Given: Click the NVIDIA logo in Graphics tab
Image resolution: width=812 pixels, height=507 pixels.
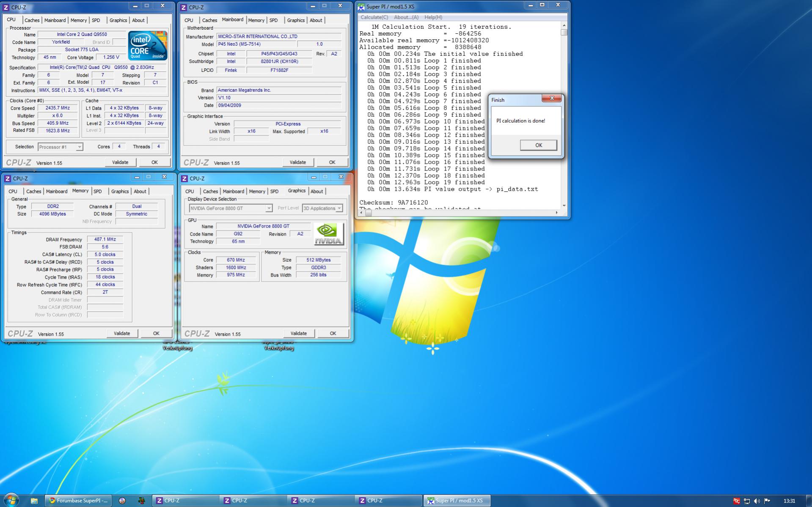Looking at the screenshot, I should (x=328, y=234).
